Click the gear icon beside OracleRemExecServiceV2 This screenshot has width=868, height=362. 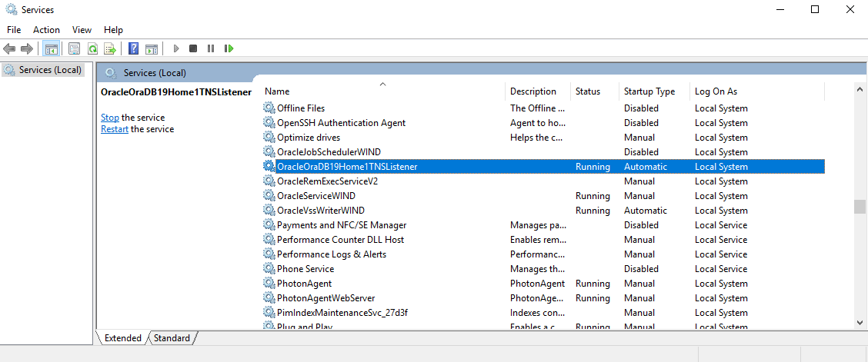click(269, 181)
